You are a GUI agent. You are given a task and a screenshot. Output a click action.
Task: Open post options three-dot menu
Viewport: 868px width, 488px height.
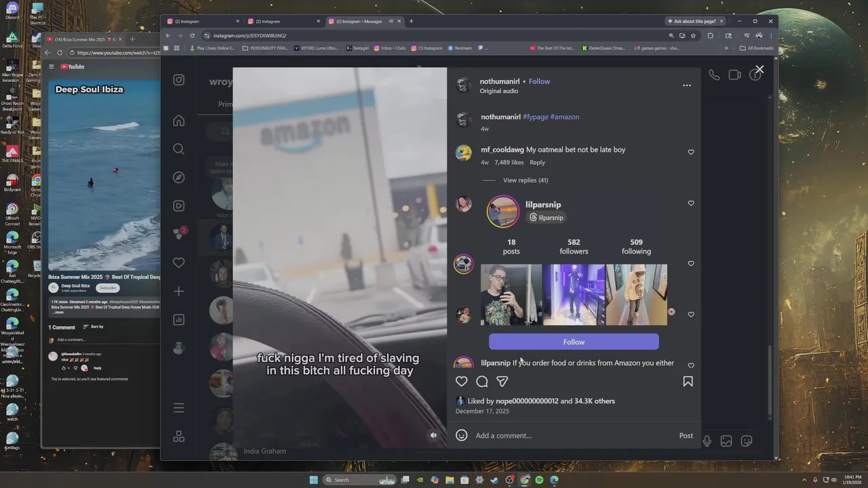[x=687, y=85]
